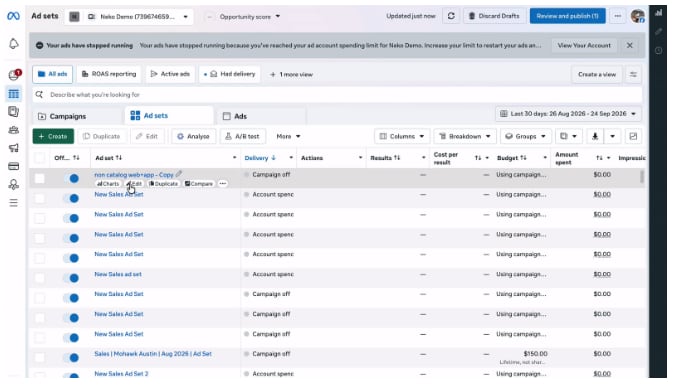Click the search field Describe what you're looking for
The height and width of the screenshot is (385, 680).
[x=337, y=95]
